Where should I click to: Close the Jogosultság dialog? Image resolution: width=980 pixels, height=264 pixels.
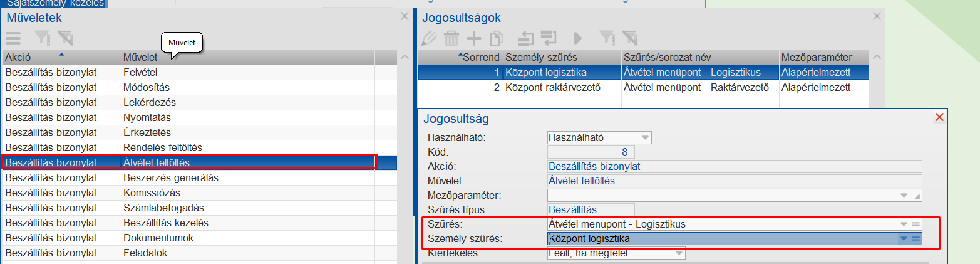939,117
